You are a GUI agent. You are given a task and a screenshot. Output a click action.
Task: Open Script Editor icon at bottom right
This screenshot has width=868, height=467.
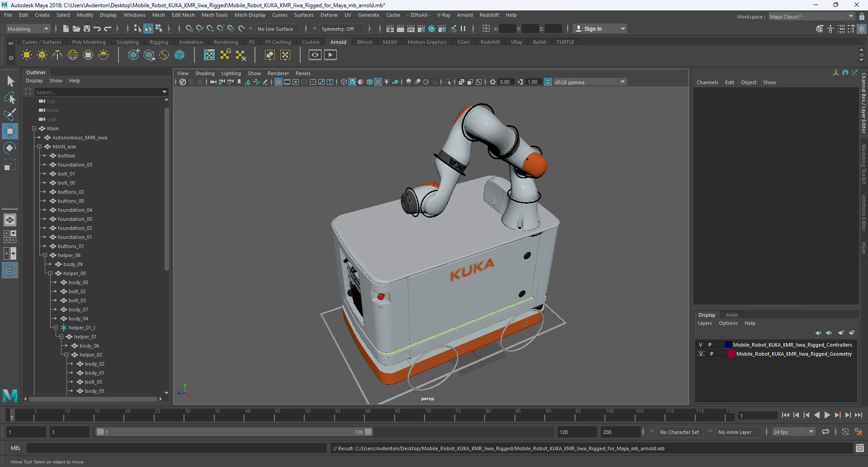[x=860, y=448]
